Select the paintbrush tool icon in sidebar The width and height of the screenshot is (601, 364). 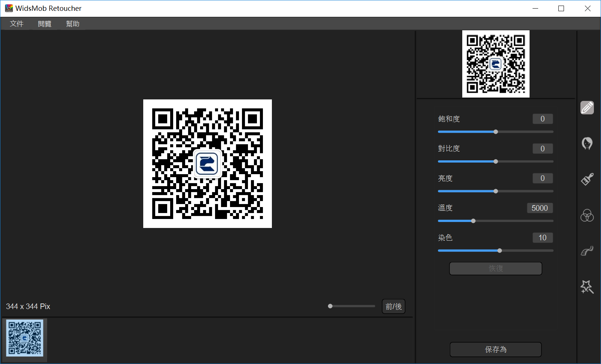click(587, 179)
